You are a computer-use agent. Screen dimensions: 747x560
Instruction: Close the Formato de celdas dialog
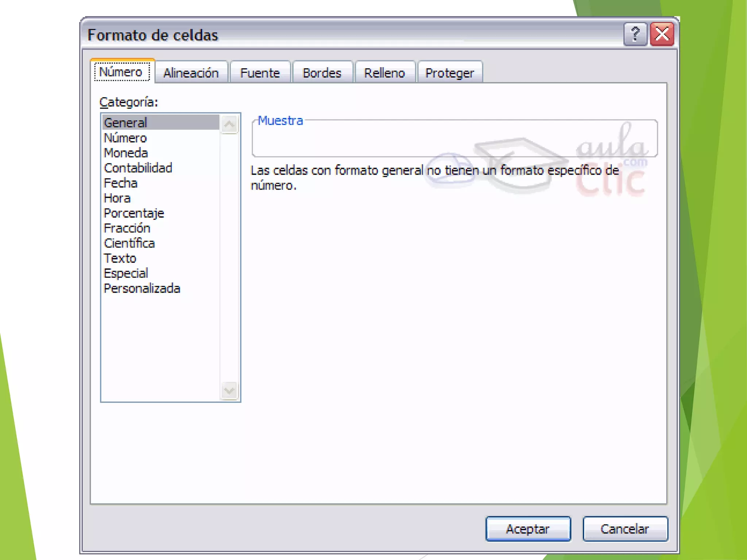click(x=662, y=35)
